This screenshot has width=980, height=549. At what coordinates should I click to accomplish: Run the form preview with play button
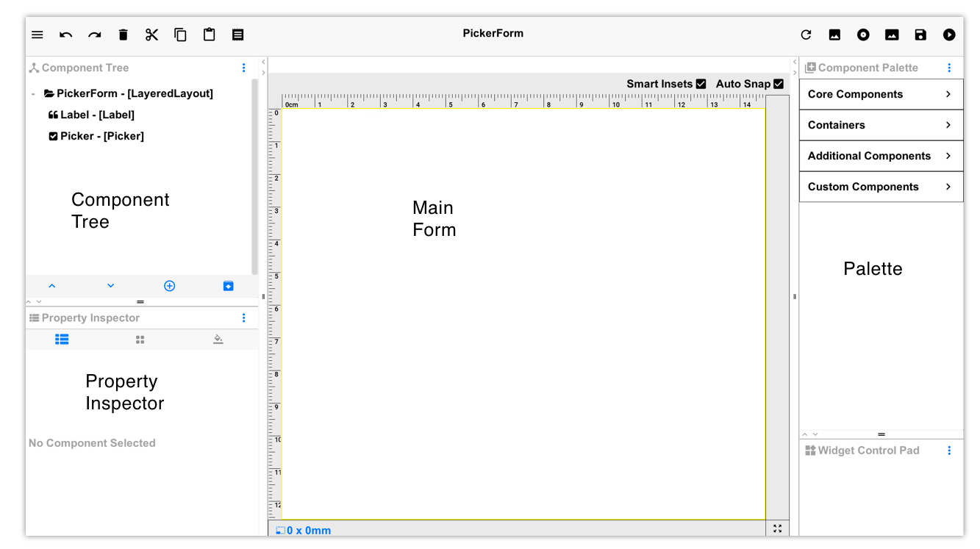tap(949, 34)
